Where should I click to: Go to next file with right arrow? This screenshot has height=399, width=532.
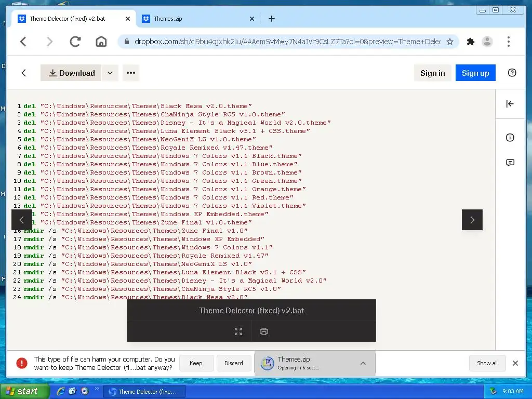point(472,220)
